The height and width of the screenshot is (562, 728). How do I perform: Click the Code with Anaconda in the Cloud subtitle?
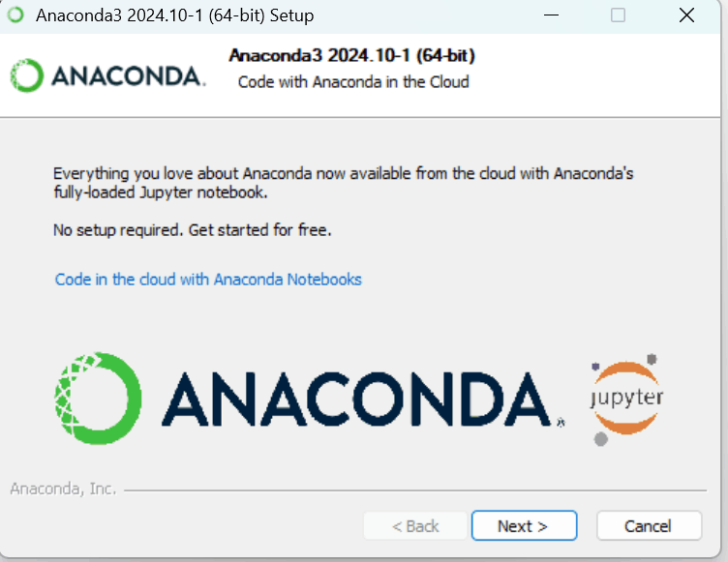coord(353,82)
